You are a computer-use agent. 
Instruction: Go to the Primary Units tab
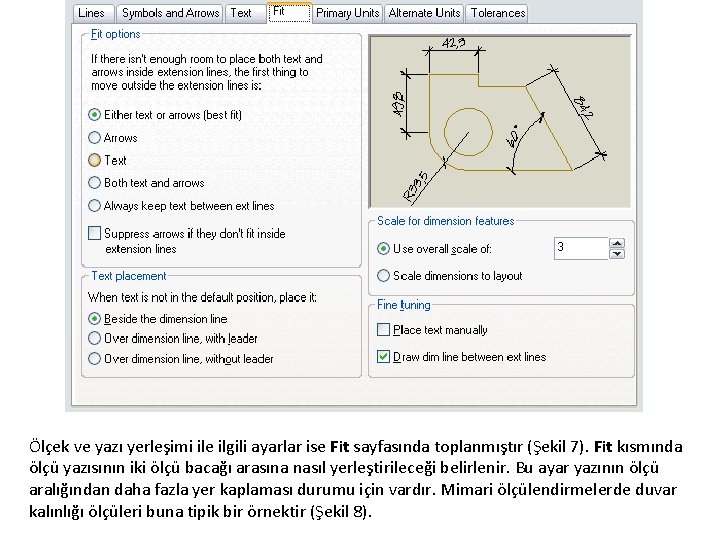click(x=348, y=13)
